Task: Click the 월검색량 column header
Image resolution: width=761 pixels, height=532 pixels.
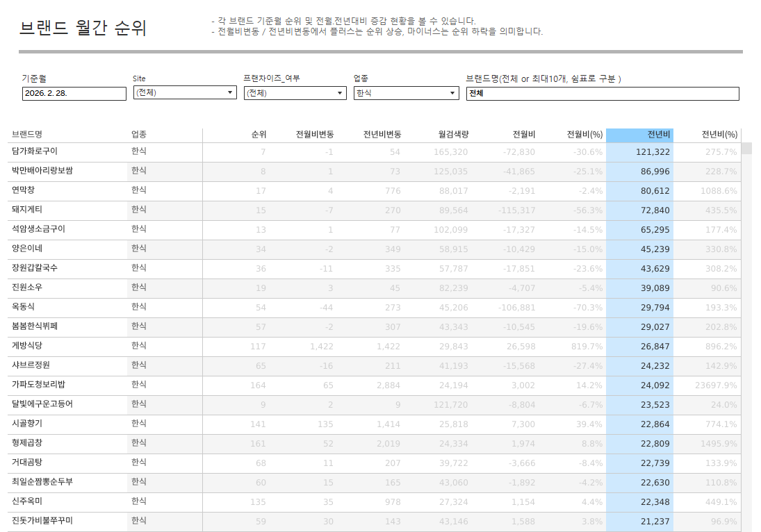Action: click(x=453, y=135)
